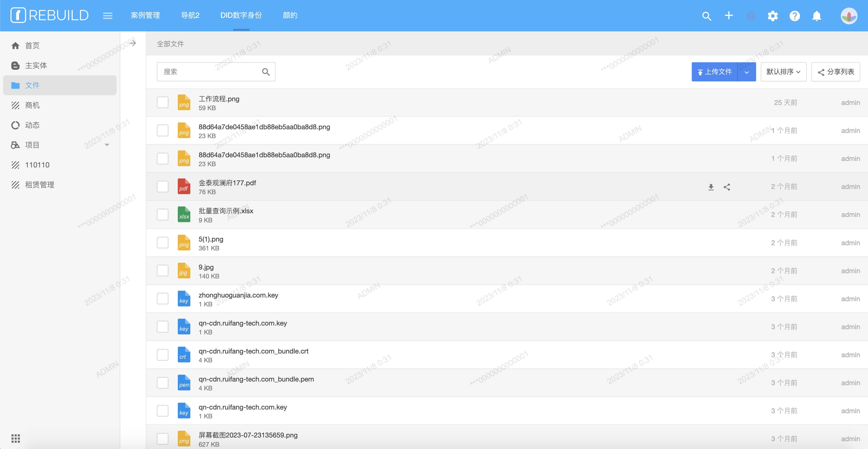Open the 导航2 nav tab
The width and height of the screenshot is (868, 449).
tap(190, 15)
